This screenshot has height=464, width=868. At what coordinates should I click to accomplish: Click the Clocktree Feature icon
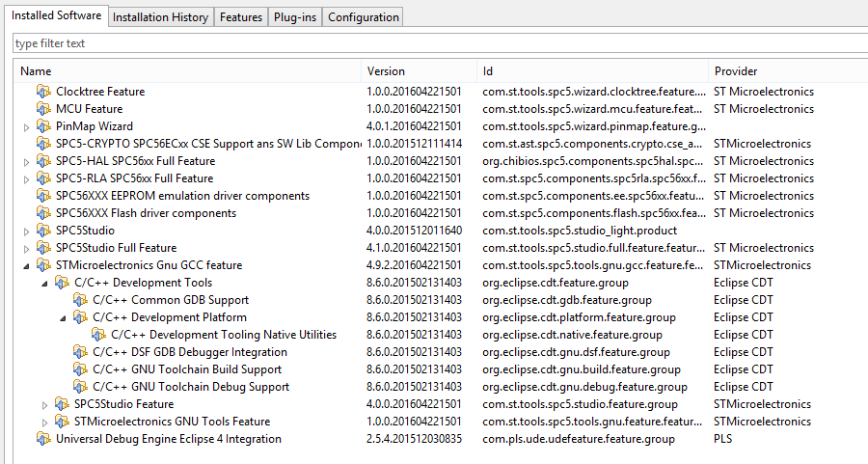point(43,92)
